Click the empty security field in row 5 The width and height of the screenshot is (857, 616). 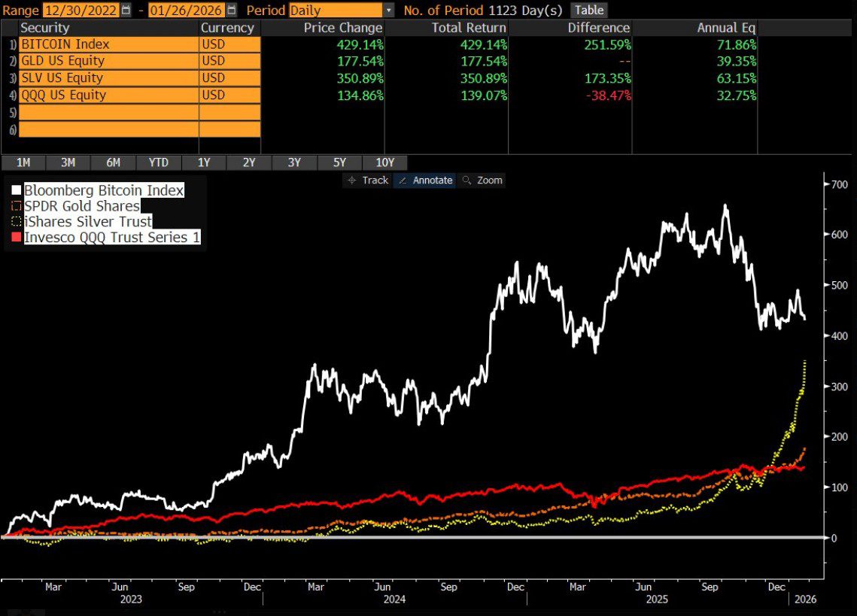105,110
